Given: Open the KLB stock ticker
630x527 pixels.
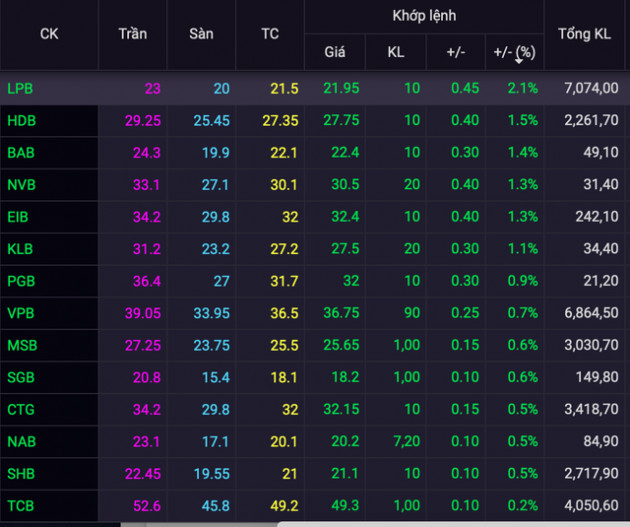Looking at the screenshot, I should [x=20, y=249].
